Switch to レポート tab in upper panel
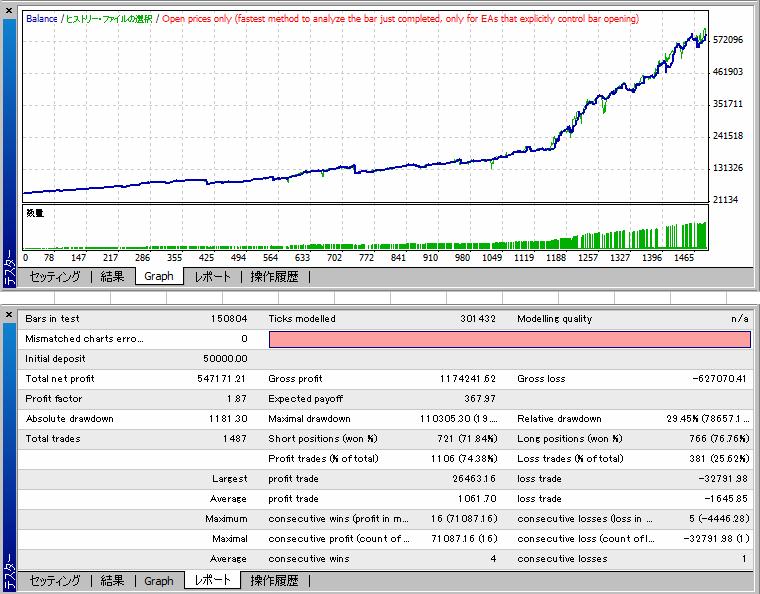Viewport: 760px width, 594px height. click(212, 277)
